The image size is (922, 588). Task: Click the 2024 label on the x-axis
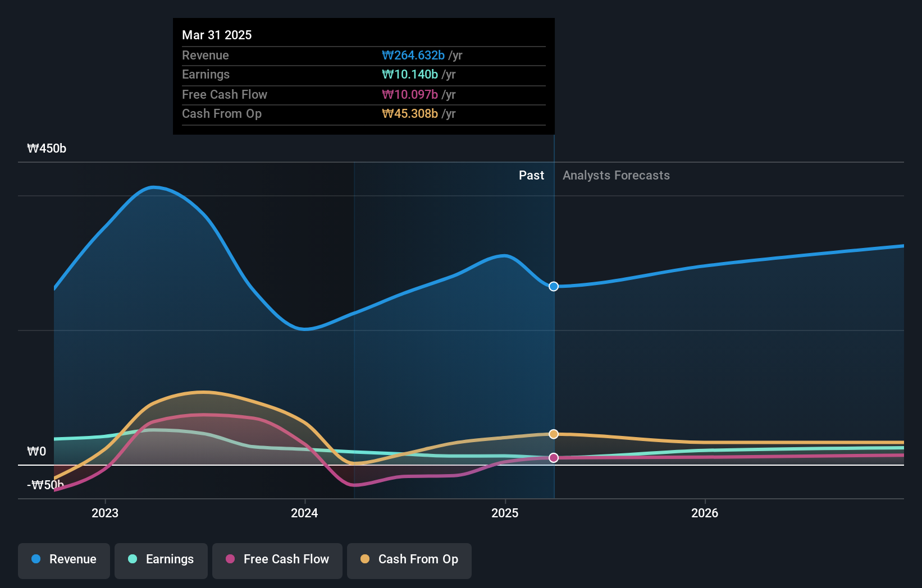[304, 513]
